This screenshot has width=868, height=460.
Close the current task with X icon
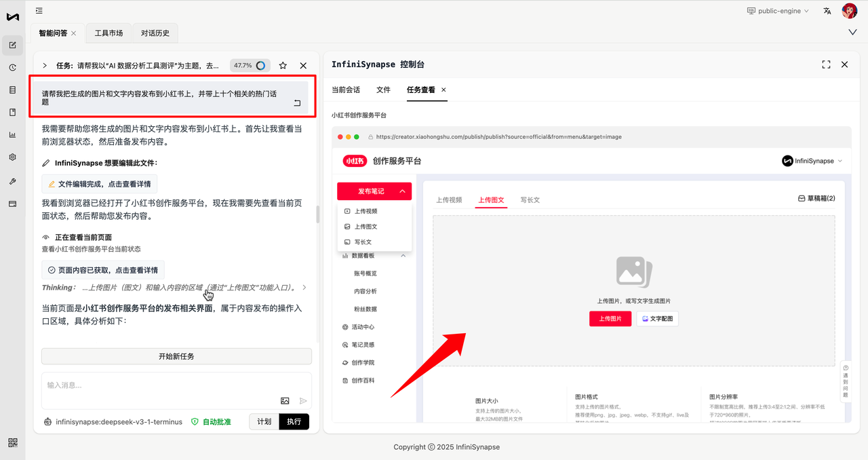pyautogui.click(x=303, y=66)
